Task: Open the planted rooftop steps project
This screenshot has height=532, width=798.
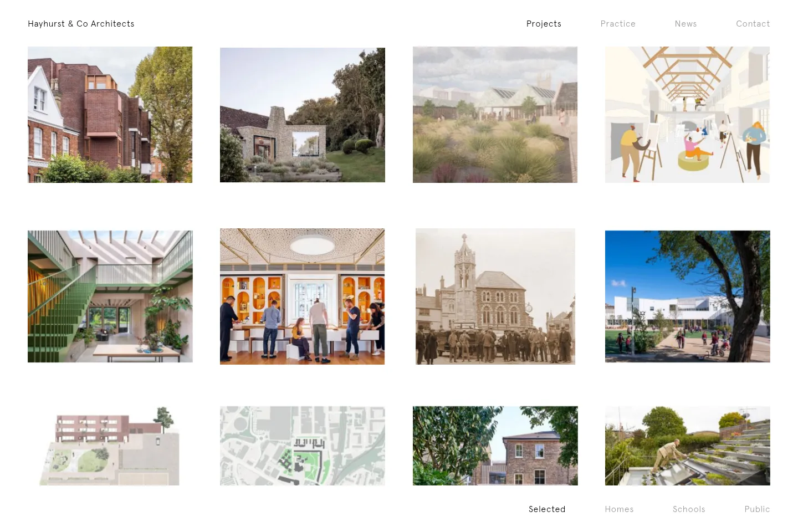Action: 688,446
